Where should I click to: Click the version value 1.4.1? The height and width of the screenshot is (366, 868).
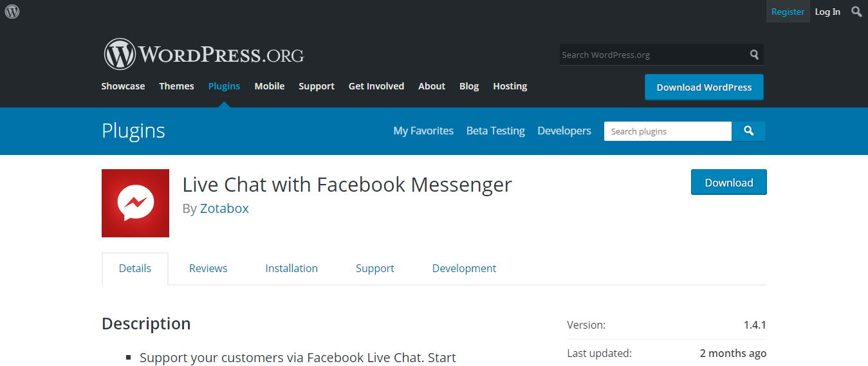[755, 325]
